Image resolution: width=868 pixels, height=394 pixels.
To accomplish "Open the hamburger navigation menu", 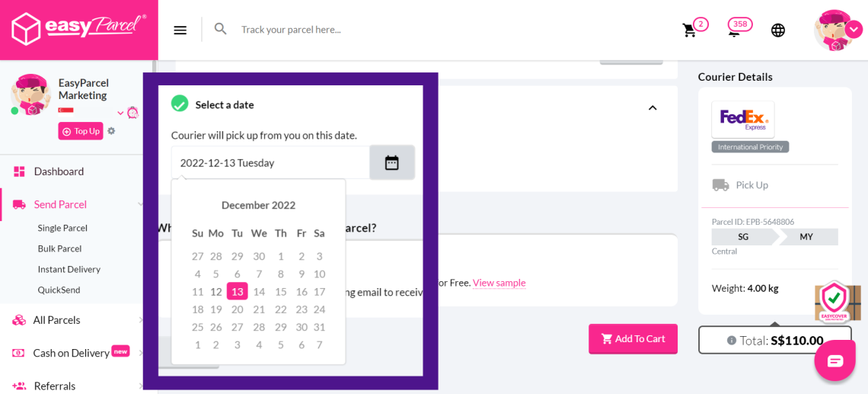I will 180,30.
